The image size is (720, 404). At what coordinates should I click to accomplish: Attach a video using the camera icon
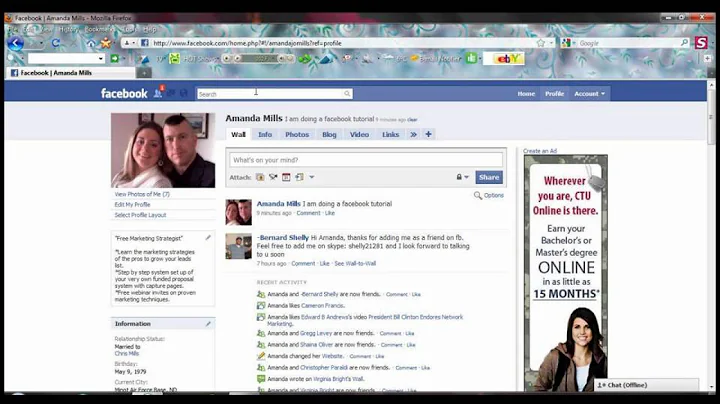click(x=273, y=177)
